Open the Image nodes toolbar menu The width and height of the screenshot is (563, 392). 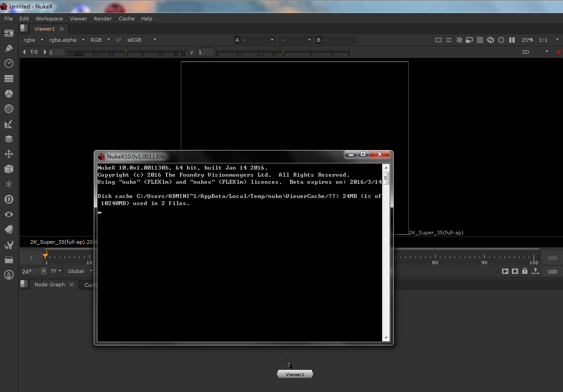pos(9,33)
